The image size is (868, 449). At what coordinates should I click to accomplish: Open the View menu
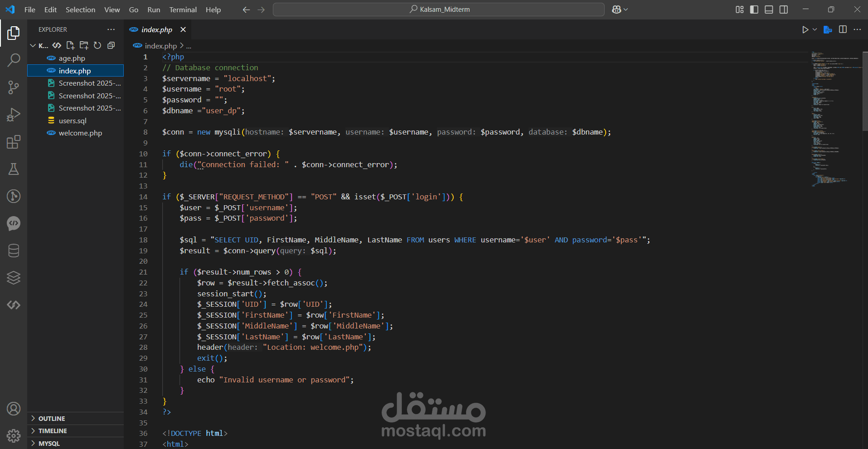112,10
